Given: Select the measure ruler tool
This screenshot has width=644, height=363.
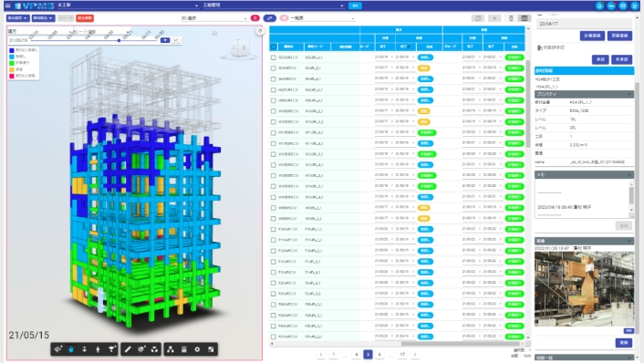Looking at the screenshot, I should click(128, 349).
